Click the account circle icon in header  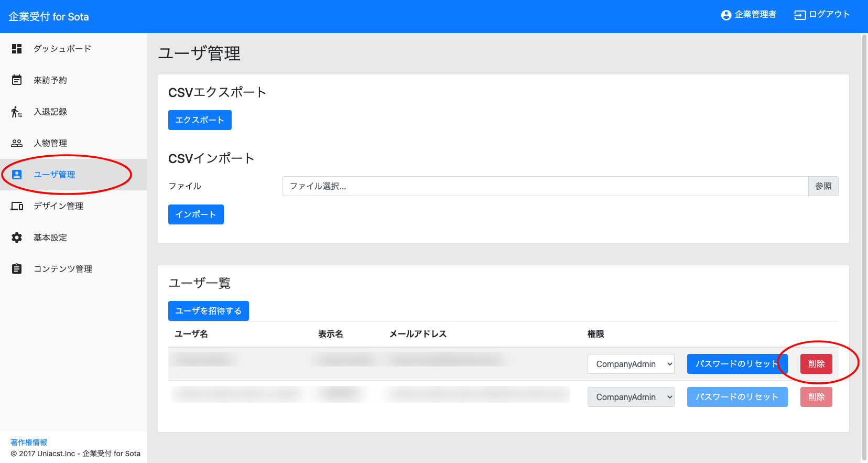(726, 15)
